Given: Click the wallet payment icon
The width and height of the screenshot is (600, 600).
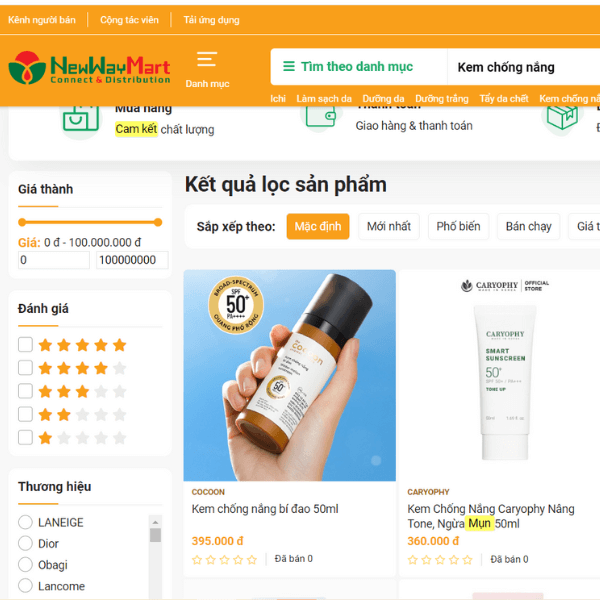Looking at the screenshot, I should pos(321,116).
